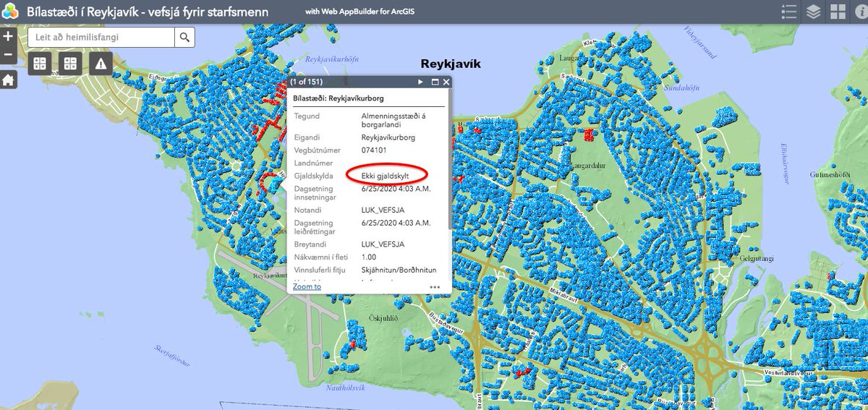
Task: Click the Öskjuhlíð map label
Action: click(x=383, y=318)
